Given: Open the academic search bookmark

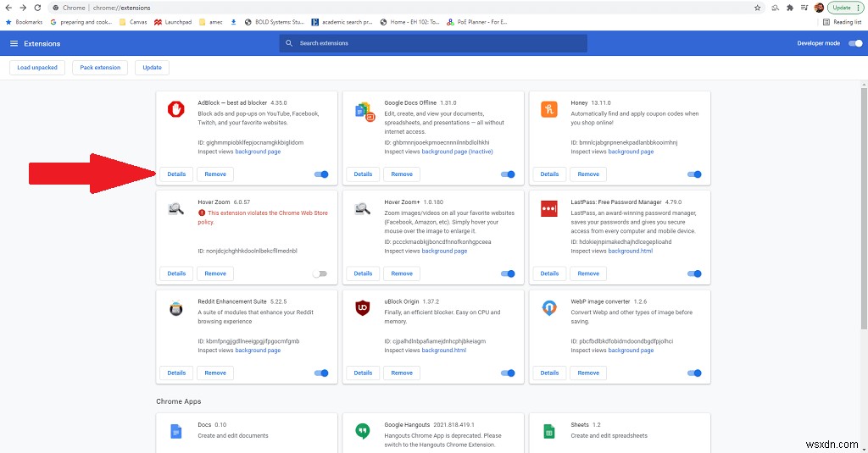Looking at the screenshot, I should [342, 22].
